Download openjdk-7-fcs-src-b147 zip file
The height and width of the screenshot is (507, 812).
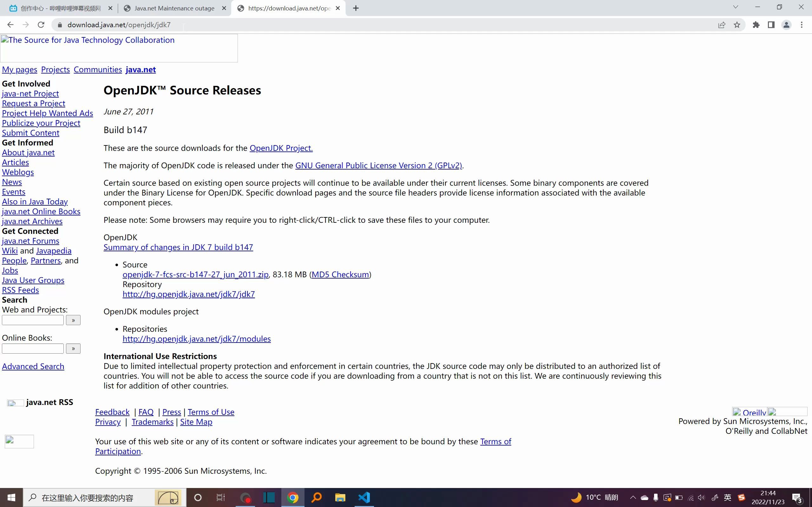pos(195,274)
